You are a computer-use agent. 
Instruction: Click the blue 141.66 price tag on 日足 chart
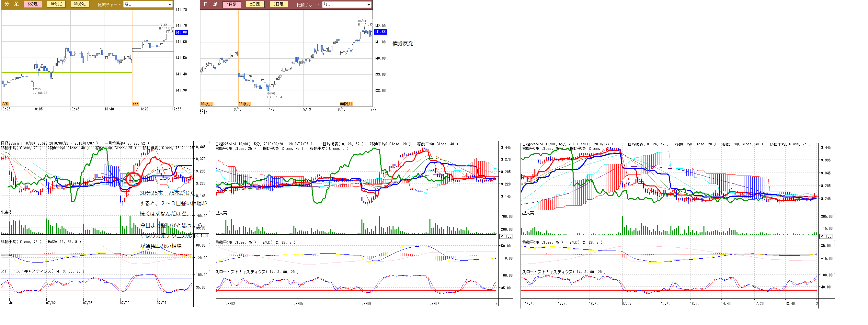tap(380, 32)
